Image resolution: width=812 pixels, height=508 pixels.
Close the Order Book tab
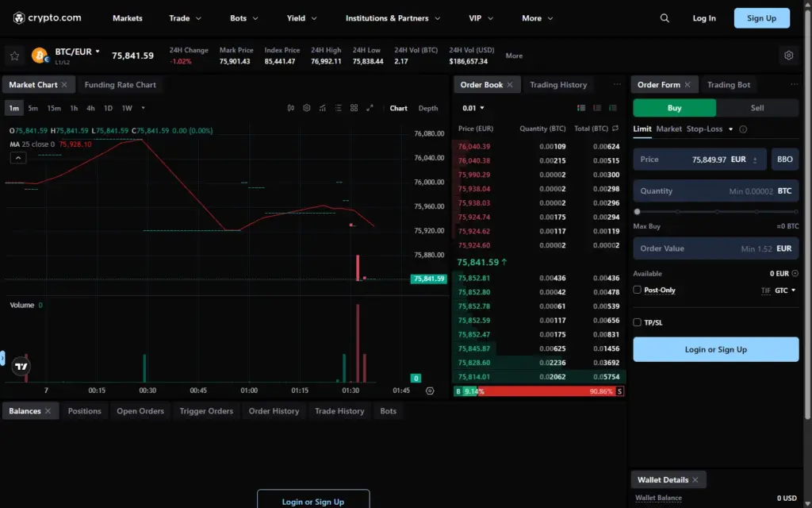pos(510,84)
